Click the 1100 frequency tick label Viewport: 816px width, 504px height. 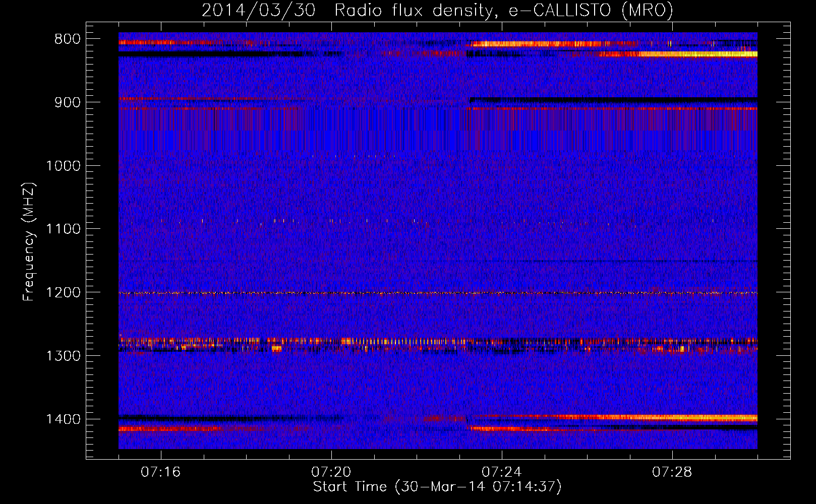click(63, 229)
